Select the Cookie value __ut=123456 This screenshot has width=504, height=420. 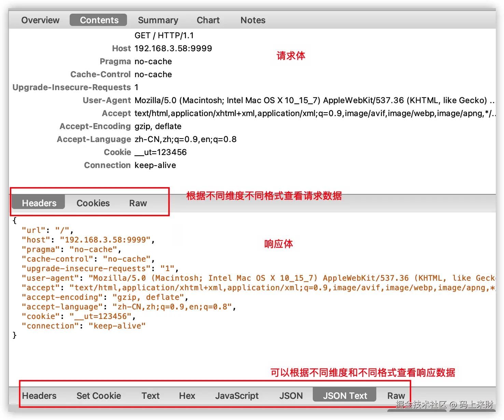tap(160, 152)
